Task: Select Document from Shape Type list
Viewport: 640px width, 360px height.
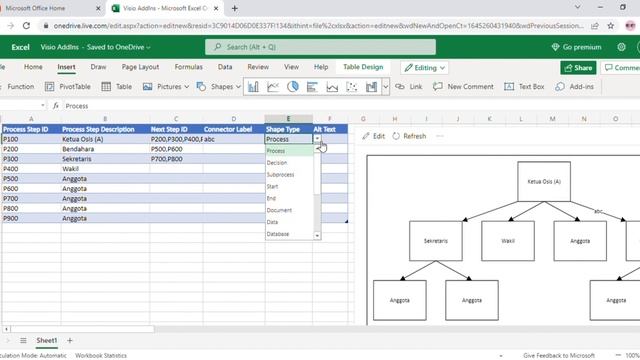Action: 279,210
